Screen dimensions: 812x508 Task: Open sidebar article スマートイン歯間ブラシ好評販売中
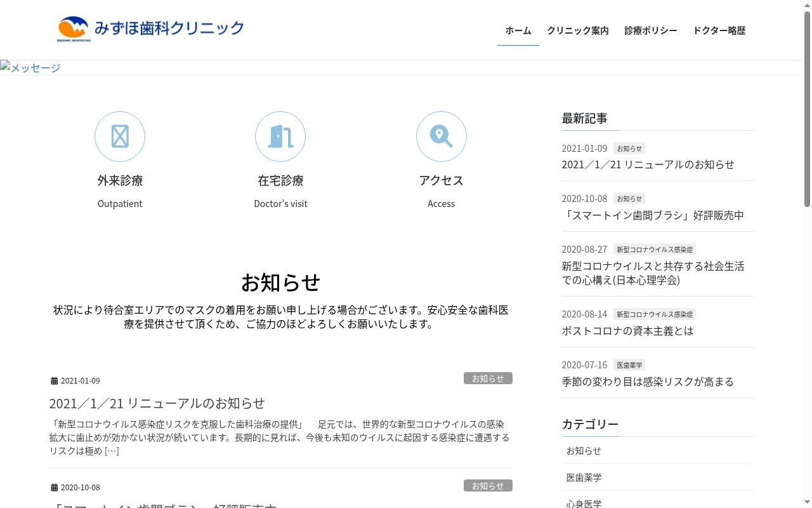[653, 215]
